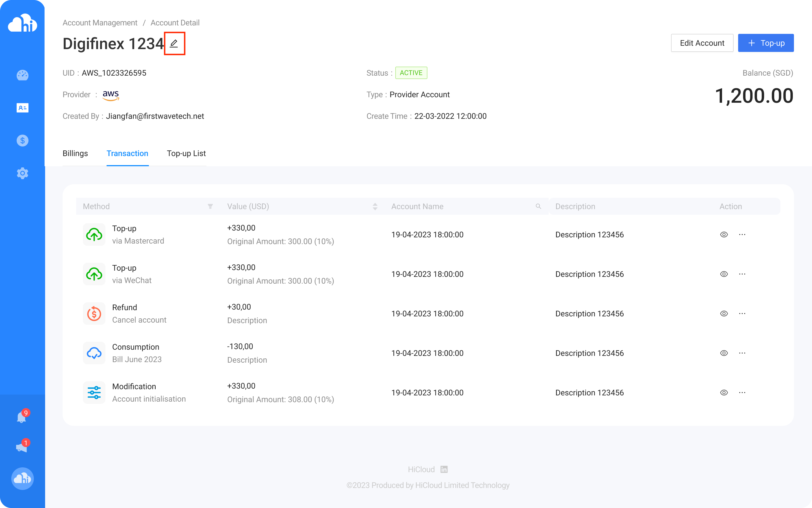Open the Settings gear icon in sidebar
The width and height of the screenshot is (812, 508).
tap(23, 173)
